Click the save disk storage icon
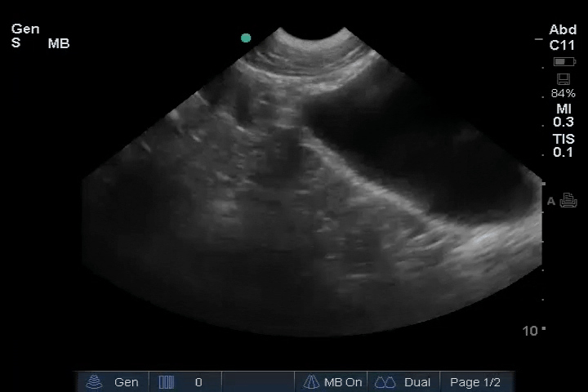This screenshot has width=588, height=392. pos(563,78)
